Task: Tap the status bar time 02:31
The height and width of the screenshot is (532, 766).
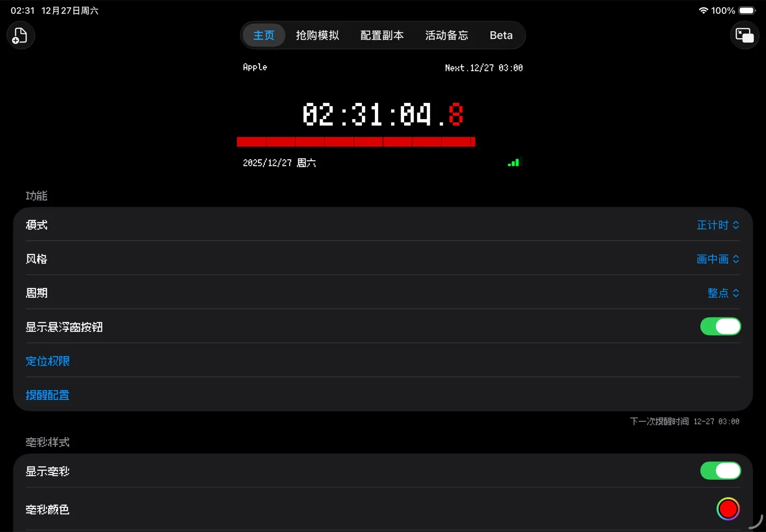Action: pos(23,11)
